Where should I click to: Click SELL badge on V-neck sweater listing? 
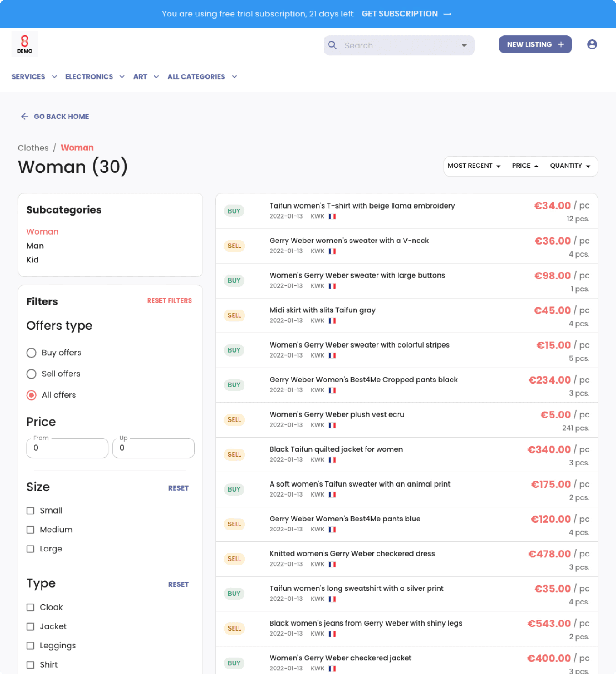[234, 246]
